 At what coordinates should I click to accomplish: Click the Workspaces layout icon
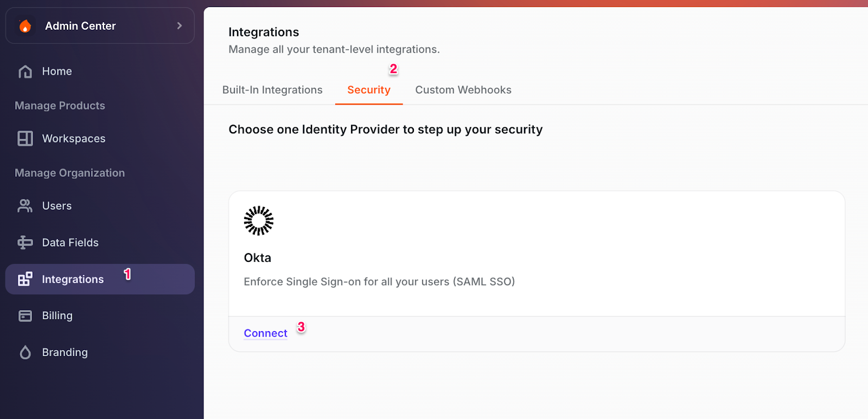click(25, 139)
